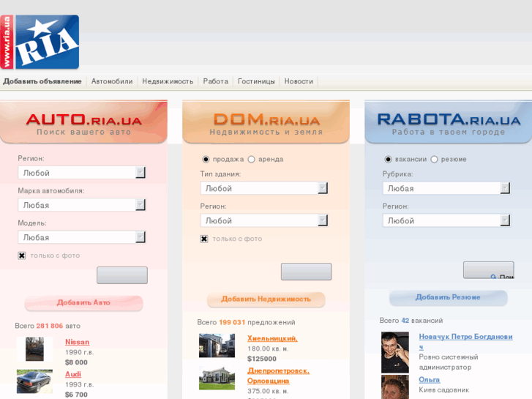Click the '$8 000' Nissan price
Screen dimensions: 532x399
[76, 362]
